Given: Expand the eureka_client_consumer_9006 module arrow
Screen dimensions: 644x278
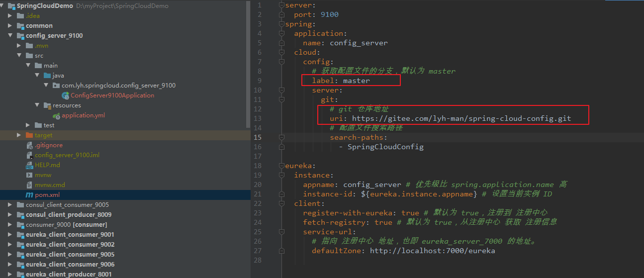Looking at the screenshot, I should 10,265.
